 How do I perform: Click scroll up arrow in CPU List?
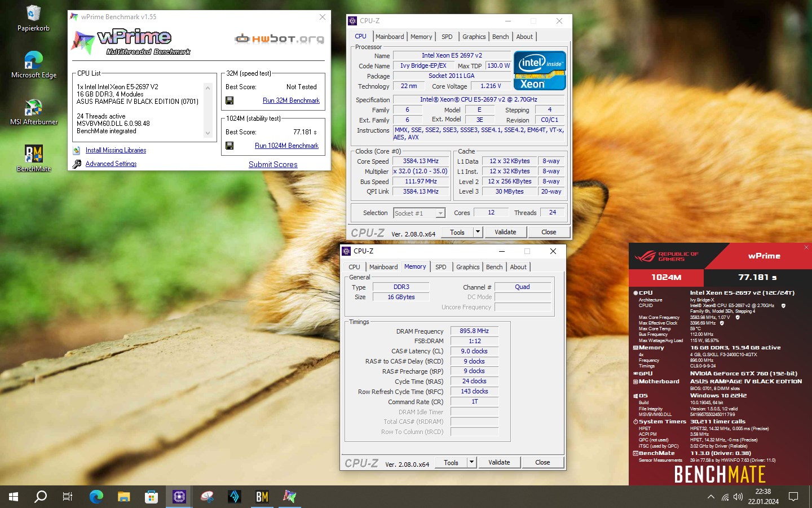coord(208,88)
